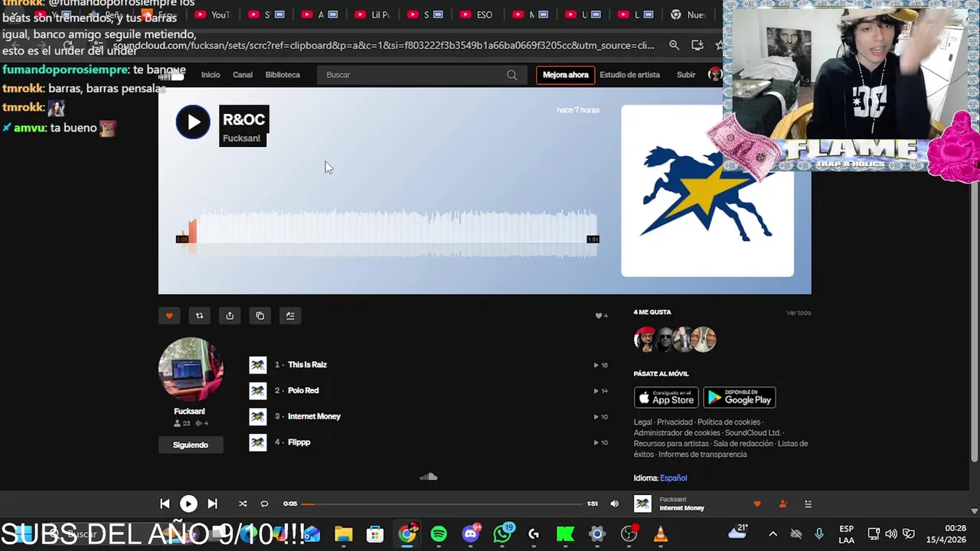Go to the Subir upload page

point(686,75)
